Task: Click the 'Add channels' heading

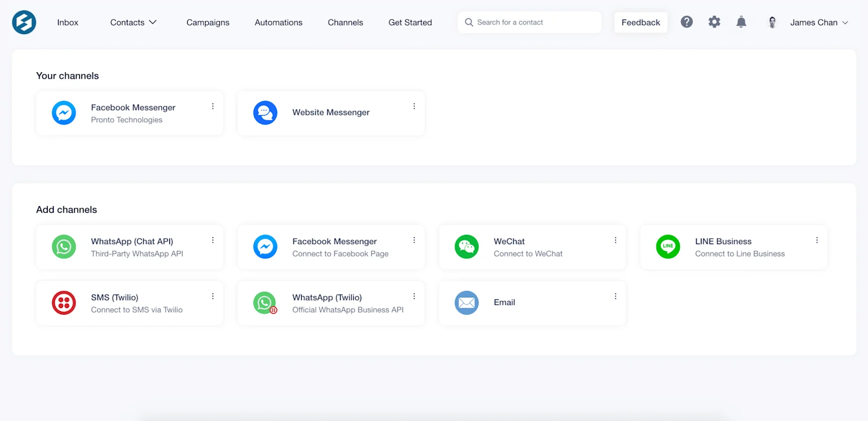Action: (x=66, y=209)
